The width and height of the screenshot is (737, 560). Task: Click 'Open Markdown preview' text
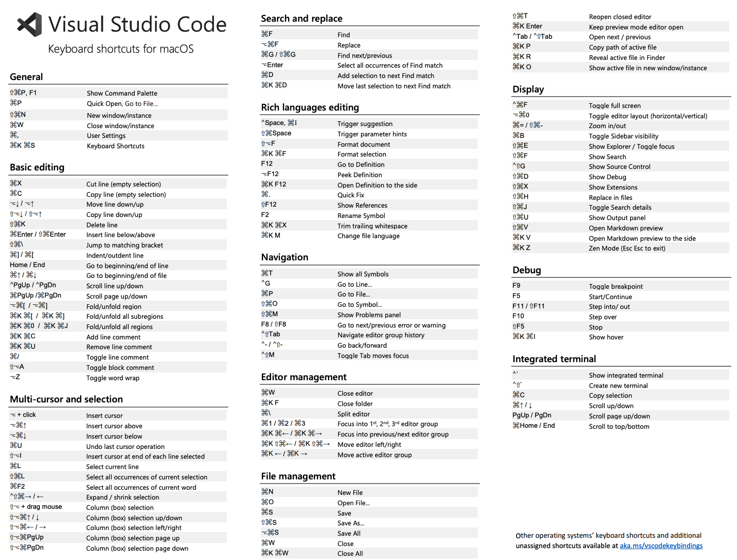pyautogui.click(x=626, y=228)
